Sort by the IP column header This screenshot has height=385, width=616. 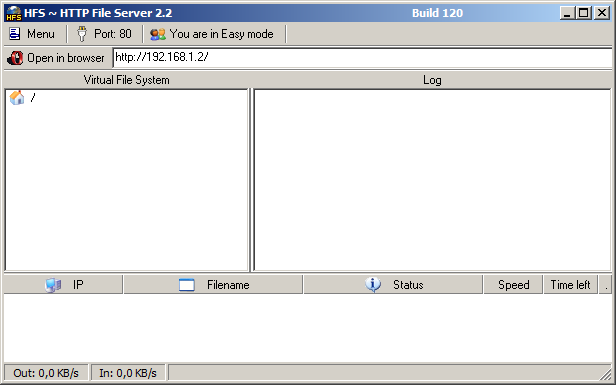coord(63,284)
